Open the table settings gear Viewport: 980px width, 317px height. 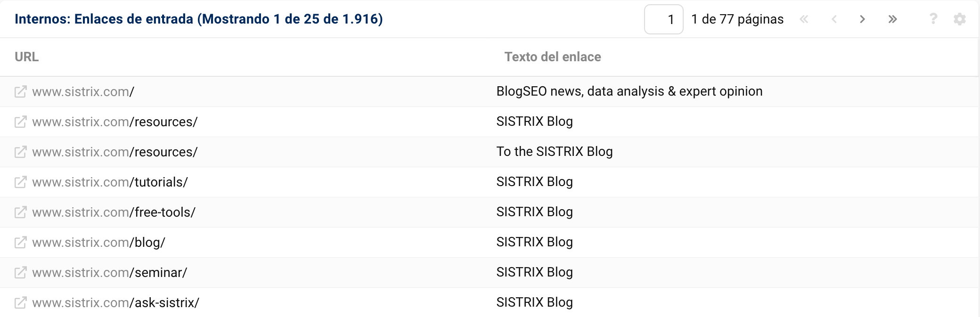(959, 19)
